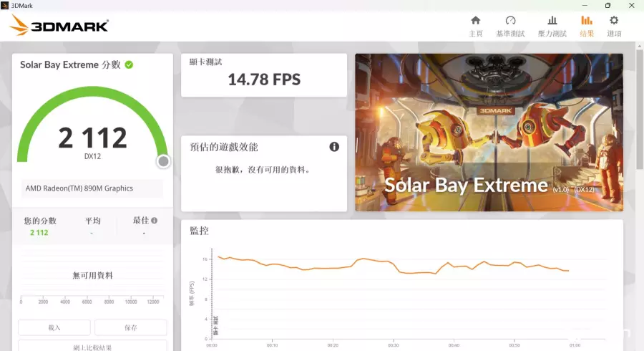
Task: Click 網上比較結果 compare online button
Action: 92,347
